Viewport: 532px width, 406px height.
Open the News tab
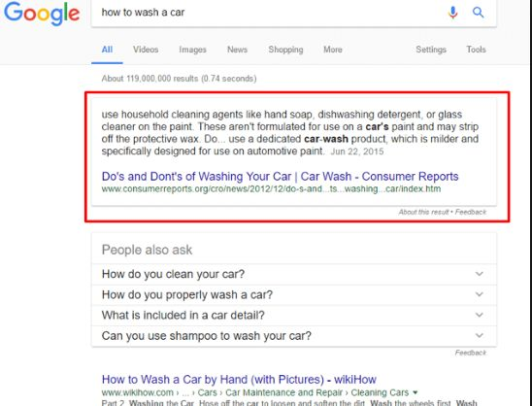tap(237, 50)
